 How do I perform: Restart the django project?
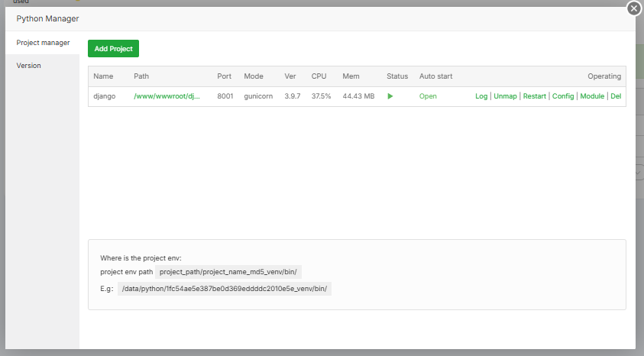[534, 96]
